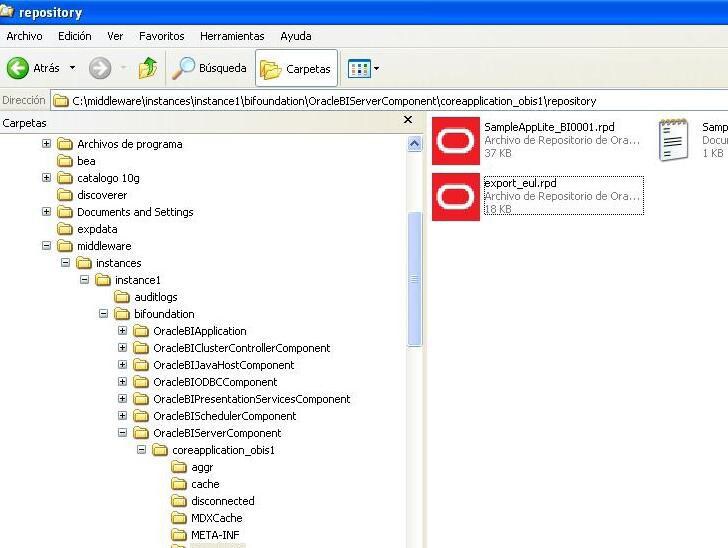Select OracleBISchedulerComponent folder label
Image resolution: width=728 pixels, height=548 pixels.
coord(225,416)
